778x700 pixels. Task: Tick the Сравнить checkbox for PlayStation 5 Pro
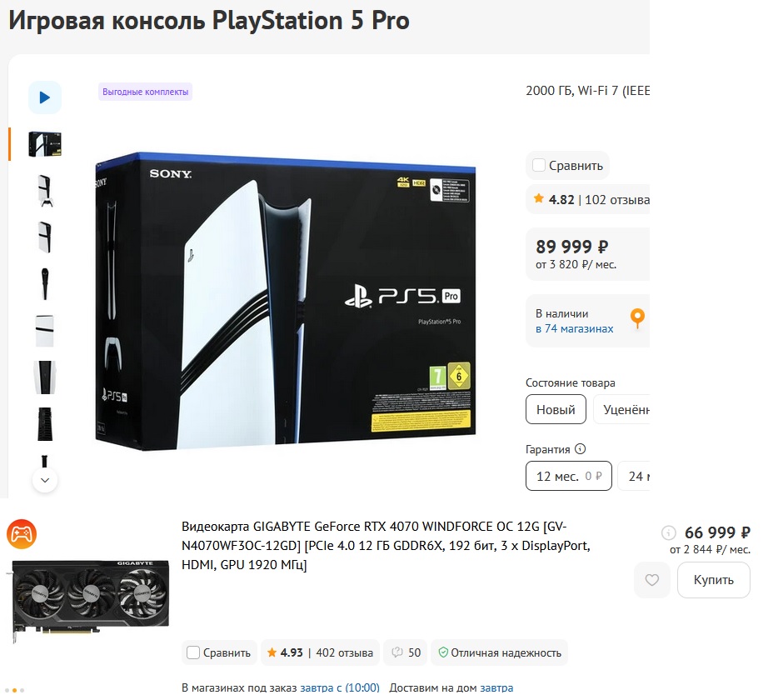[539, 165]
